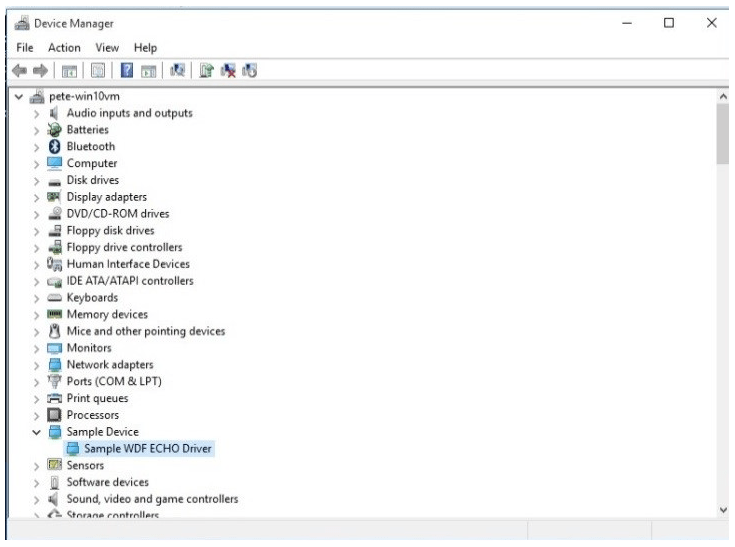Image resolution: width=735 pixels, height=547 pixels.
Task: Open the View menu
Action: (108, 48)
